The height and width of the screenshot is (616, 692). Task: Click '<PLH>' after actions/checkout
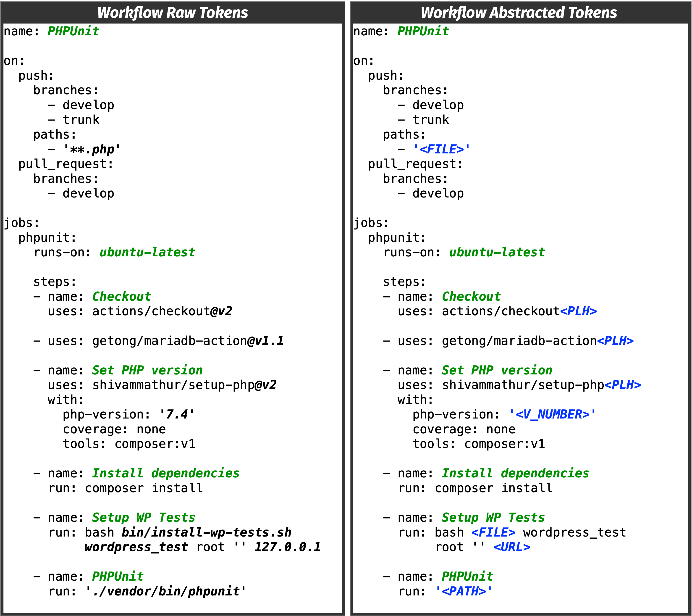tap(578, 311)
